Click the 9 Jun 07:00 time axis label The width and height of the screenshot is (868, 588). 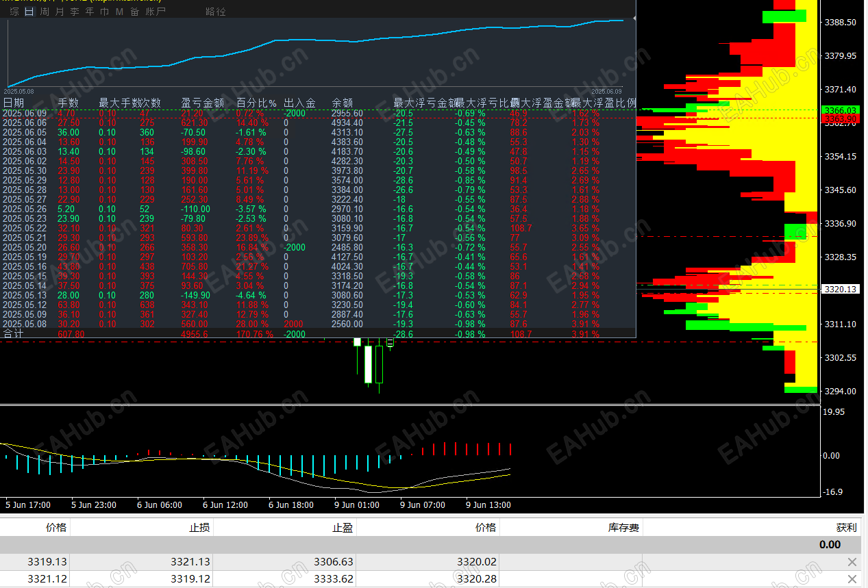[423, 505]
